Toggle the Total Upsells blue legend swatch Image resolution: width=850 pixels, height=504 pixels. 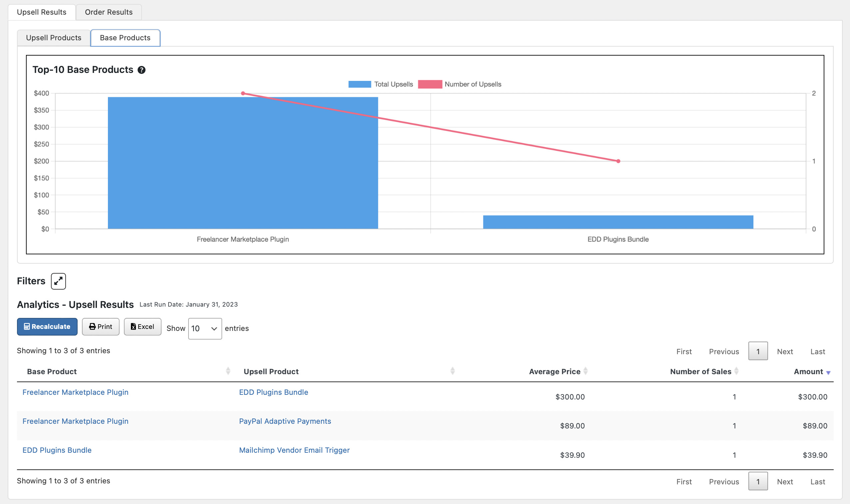coord(360,84)
